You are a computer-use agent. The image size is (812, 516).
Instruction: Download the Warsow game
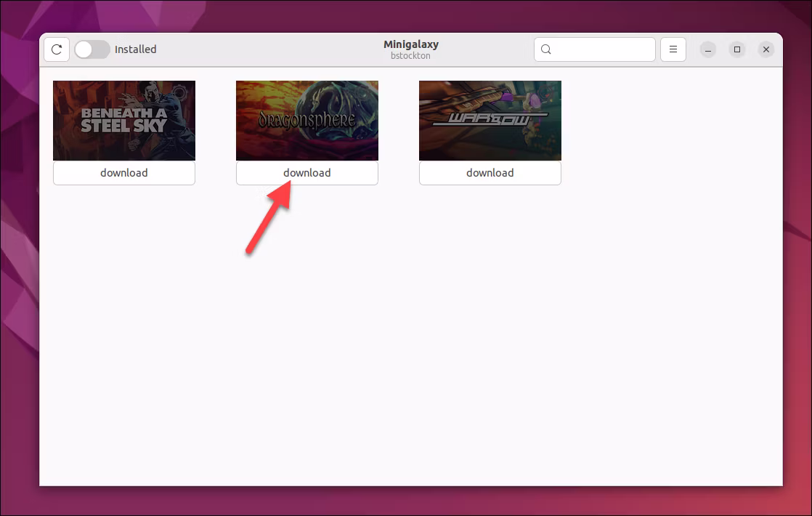coord(490,173)
